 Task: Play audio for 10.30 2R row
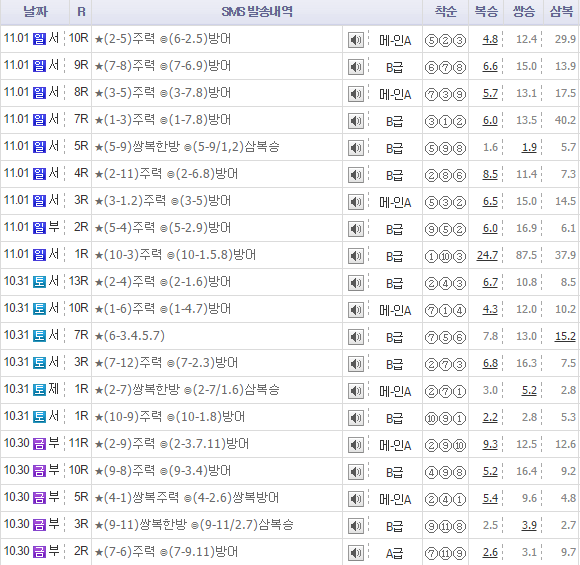coord(356,553)
